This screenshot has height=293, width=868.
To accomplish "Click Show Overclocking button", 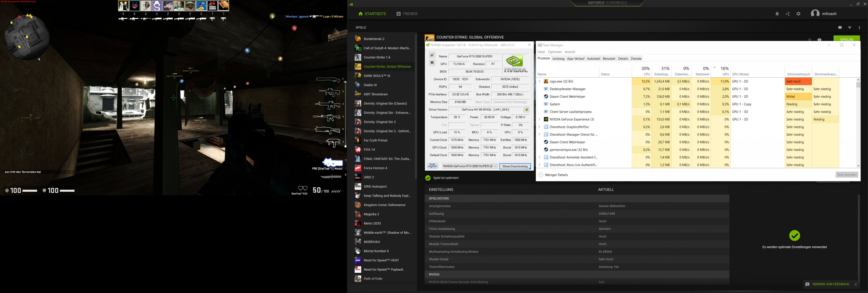I will [514, 166].
